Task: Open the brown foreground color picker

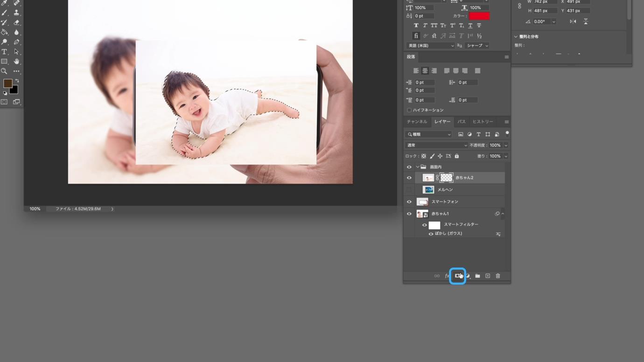Action: 7,84
